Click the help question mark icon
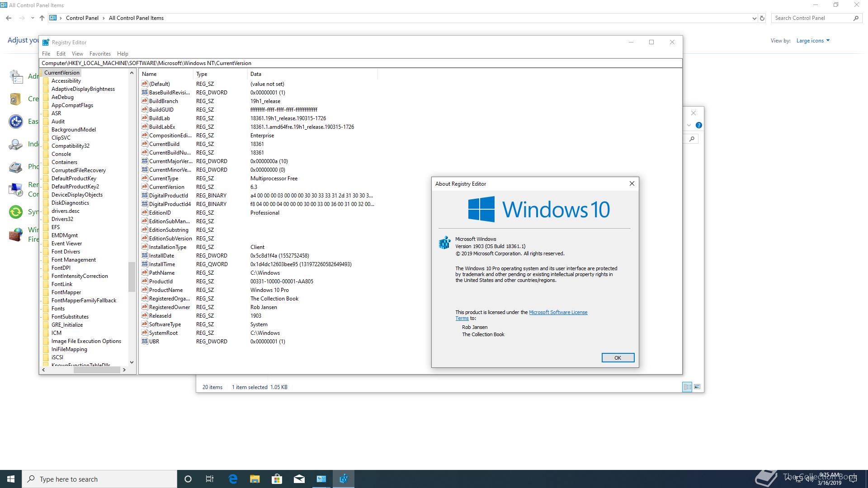This screenshot has width=868, height=488. [x=698, y=125]
